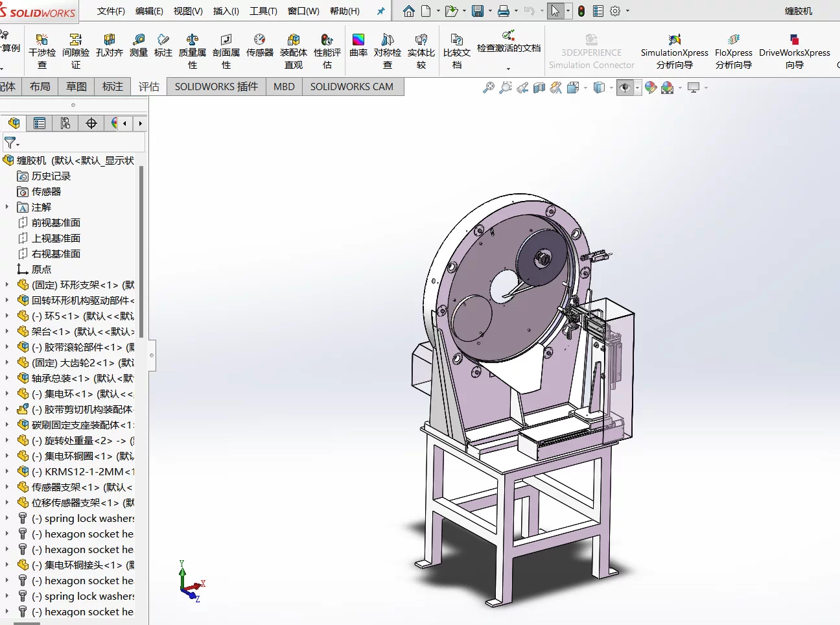
Task: Open the 工具(T) menu
Action: [x=263, y=11]
